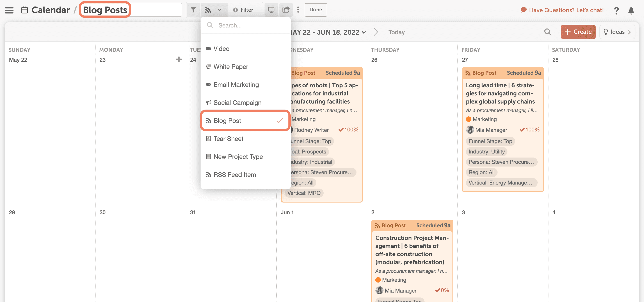Click Rodney Writer name on Wednesday card
This screenshot has width=644, height=302.
(311, 130)
